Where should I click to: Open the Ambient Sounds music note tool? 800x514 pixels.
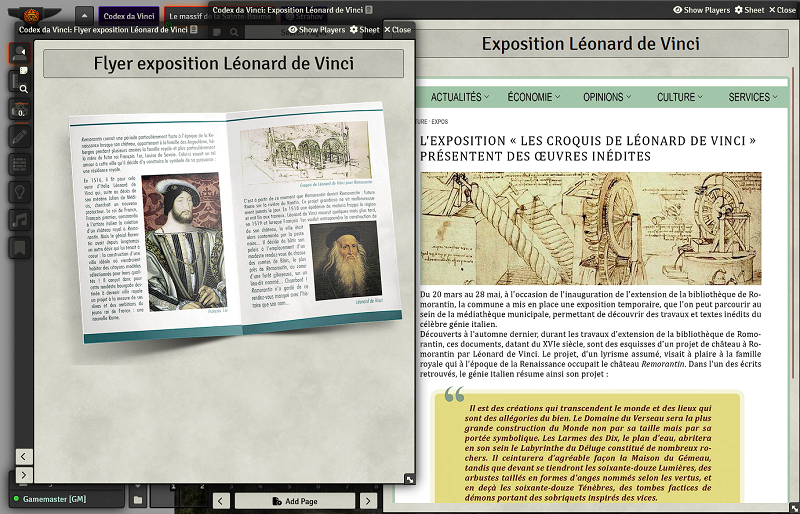coord(19,220)
